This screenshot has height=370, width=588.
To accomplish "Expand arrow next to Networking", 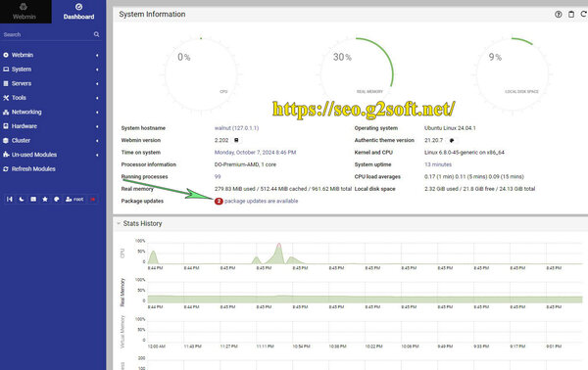I will coord(97,113).
